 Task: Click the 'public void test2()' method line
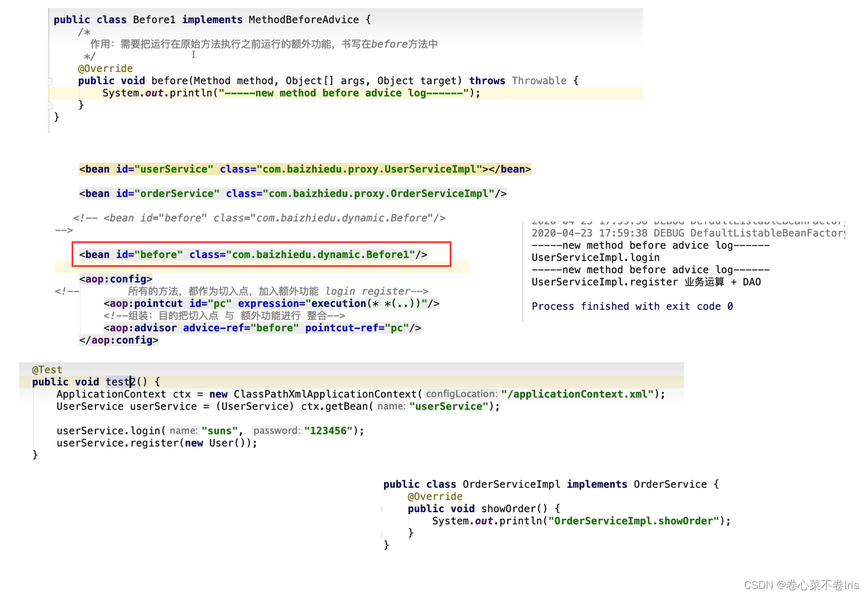pyautogui.click(x=96, y=382)
